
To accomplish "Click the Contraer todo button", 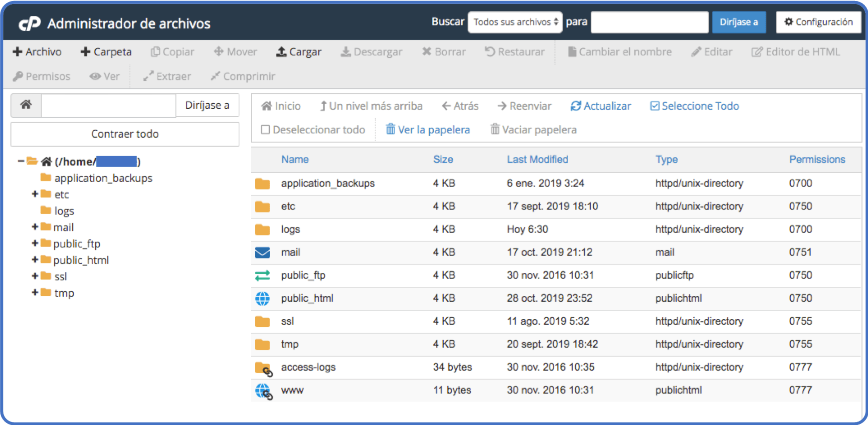I will pyautogui.click(x=125, y=134).
